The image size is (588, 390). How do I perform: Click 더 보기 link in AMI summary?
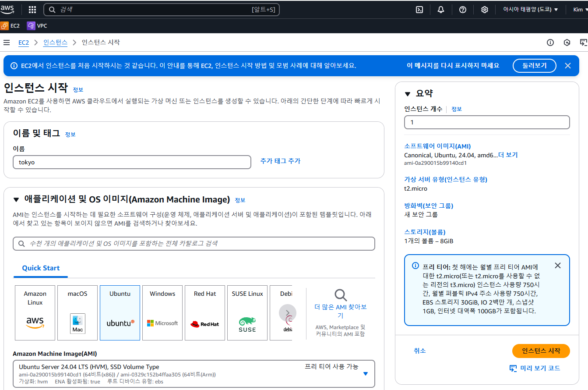click(508, 155)
